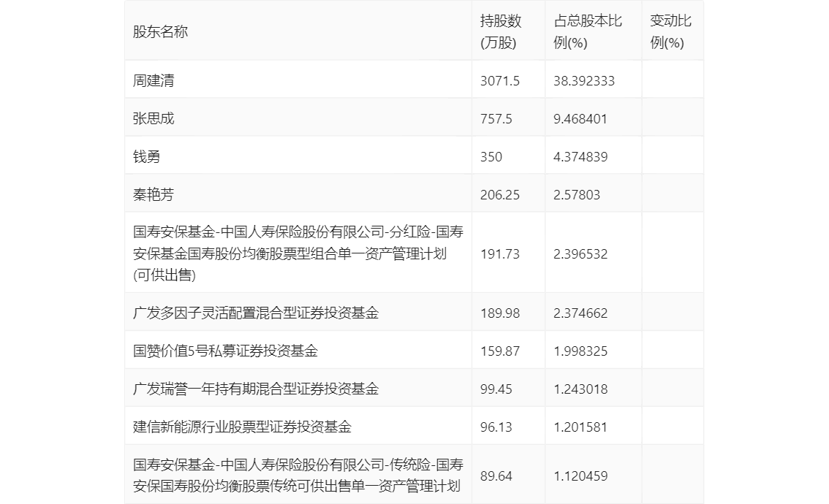Click the 股东名称 column header

(x=160, y=31)
